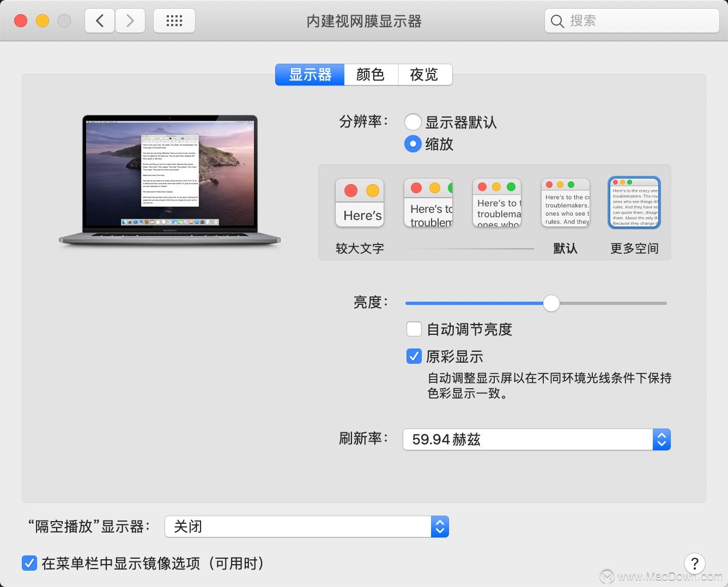Switch to the 夜览 tab
The image size is (728, 587).
425,75
